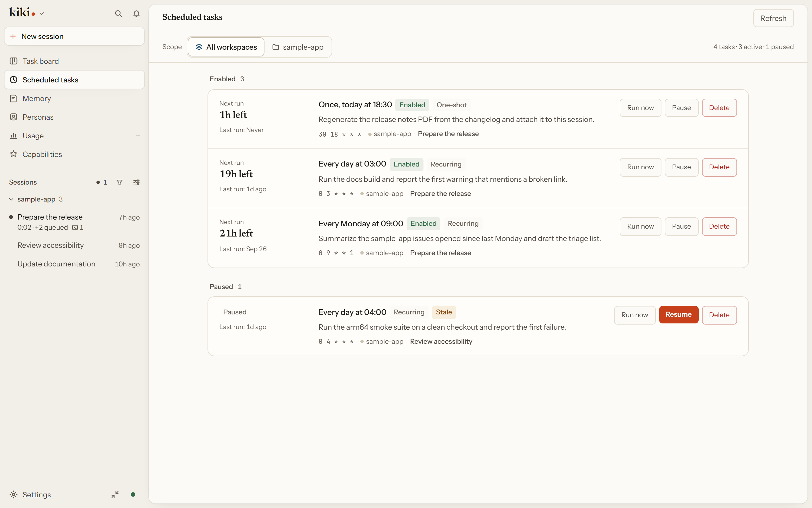
Task: Run now the 18:30 one-shot task
Action: (x=640, y=108)
